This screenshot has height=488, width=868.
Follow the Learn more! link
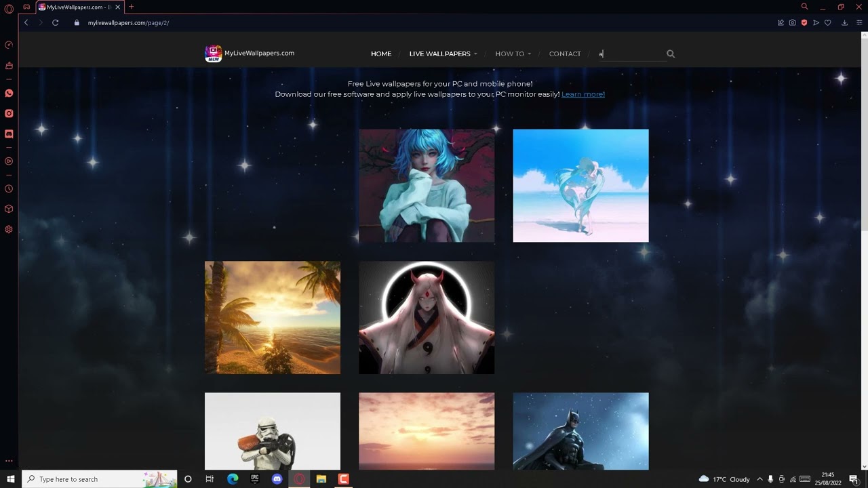coord(583,94)
